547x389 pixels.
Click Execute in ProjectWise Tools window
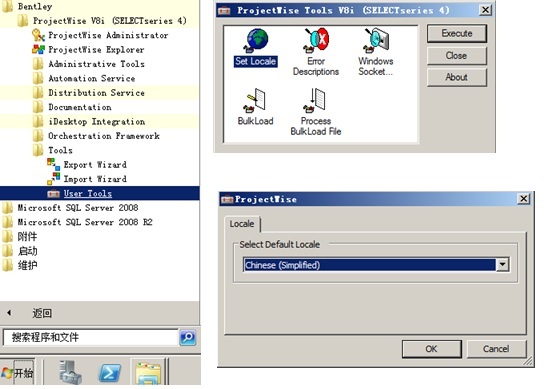[x=457, y=33]
